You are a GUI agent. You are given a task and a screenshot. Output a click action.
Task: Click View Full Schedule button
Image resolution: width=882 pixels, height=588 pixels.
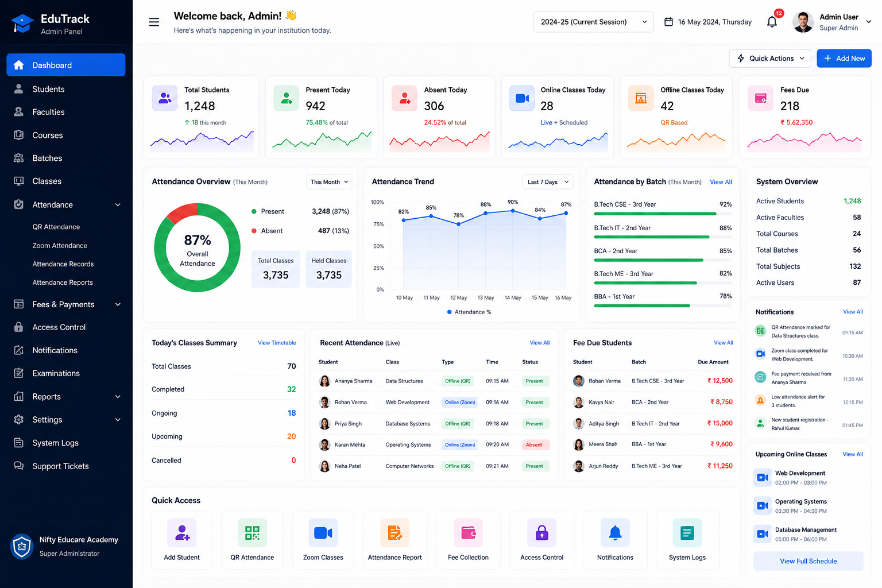pyautogui.click(x=808, y=561)
